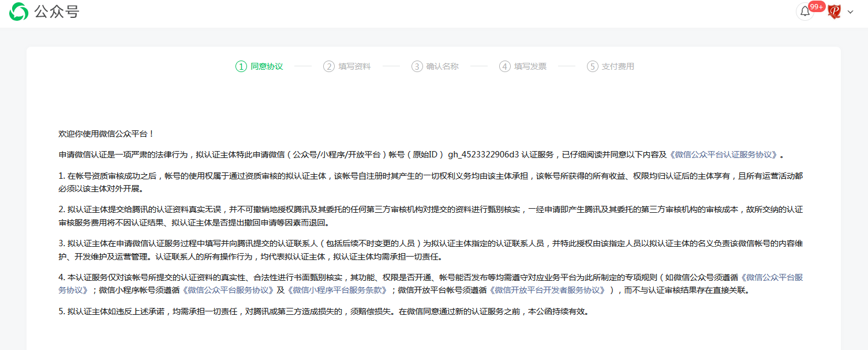Open the notification bell icon
The height and width of the screenshot is (350, 868).
coord(805,12)
